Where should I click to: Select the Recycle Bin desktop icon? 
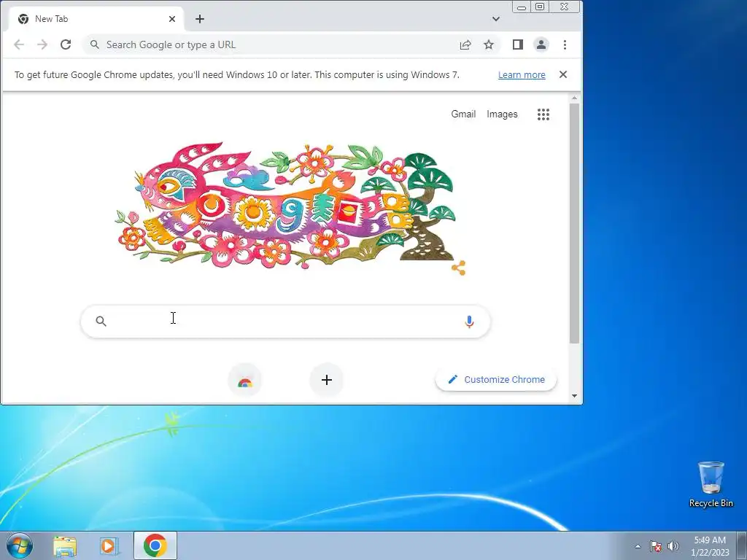[711, 484]
